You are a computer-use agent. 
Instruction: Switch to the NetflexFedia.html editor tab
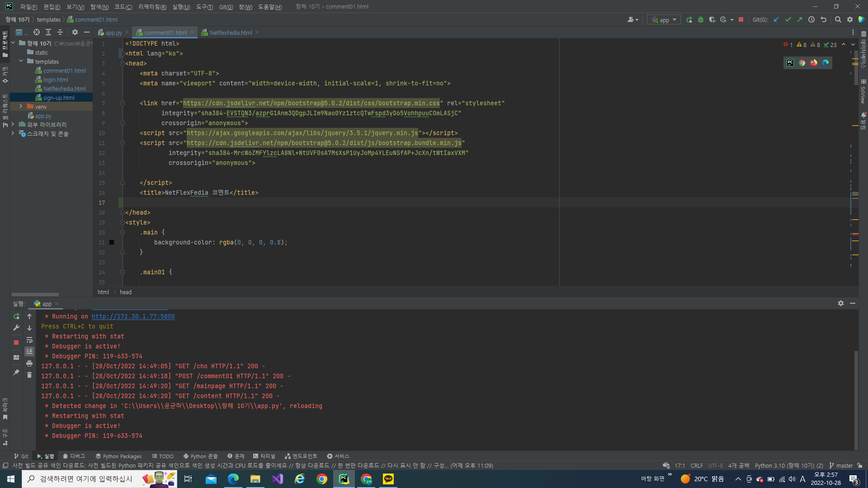(231, 33)
